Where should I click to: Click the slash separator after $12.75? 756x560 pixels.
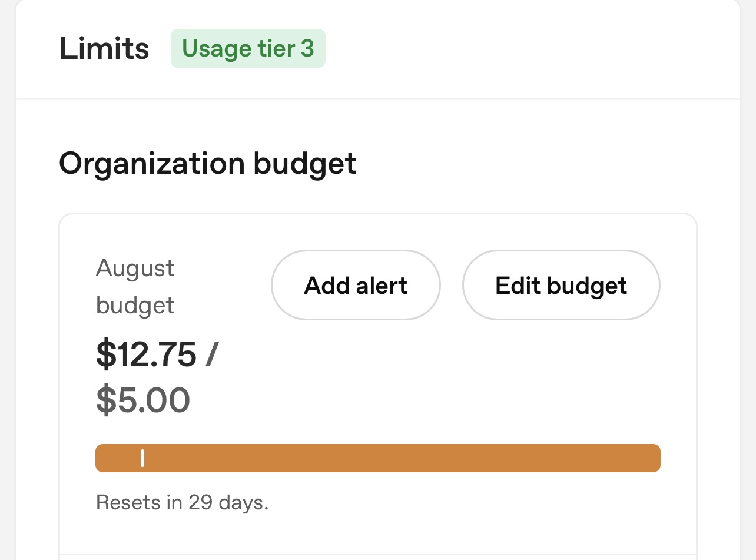click(x=211, y=355)
